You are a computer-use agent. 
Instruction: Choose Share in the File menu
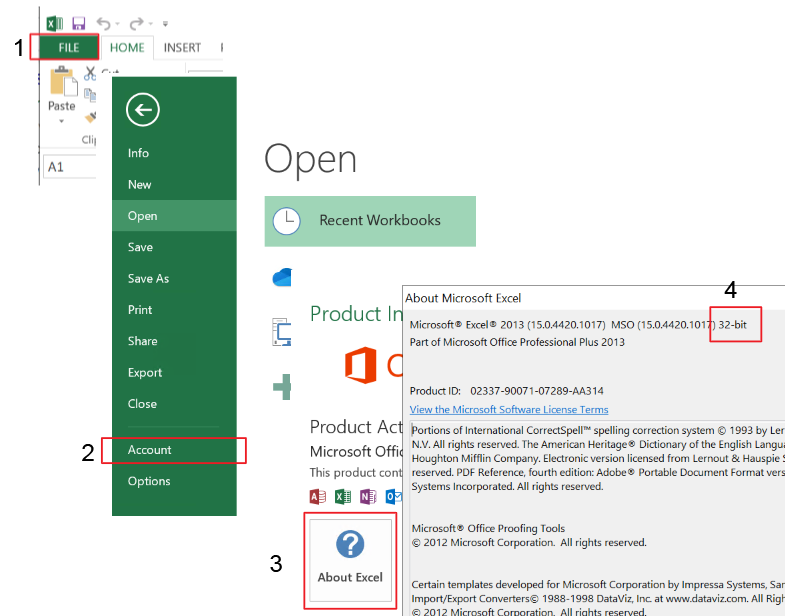174,341
